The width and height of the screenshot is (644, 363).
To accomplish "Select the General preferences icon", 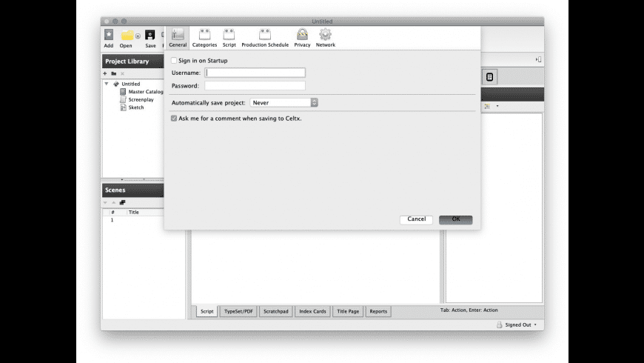I will pos(178,35).
